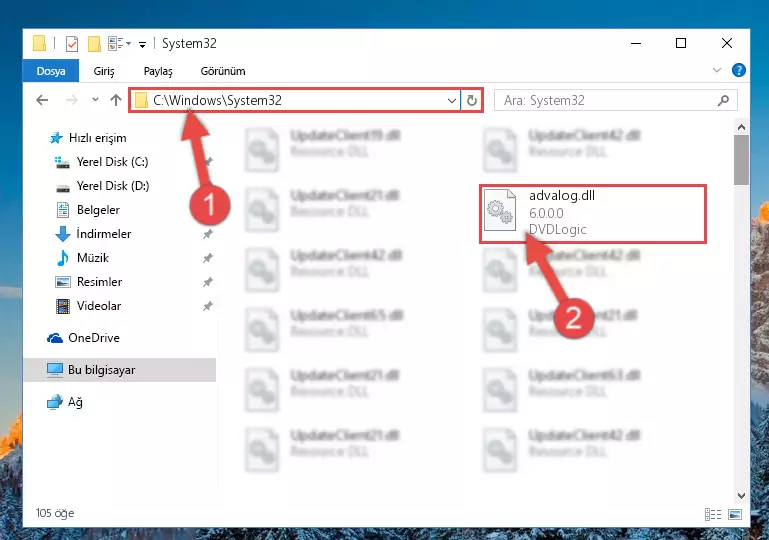Expand the ribbon with the chevron

coord(717,71)
